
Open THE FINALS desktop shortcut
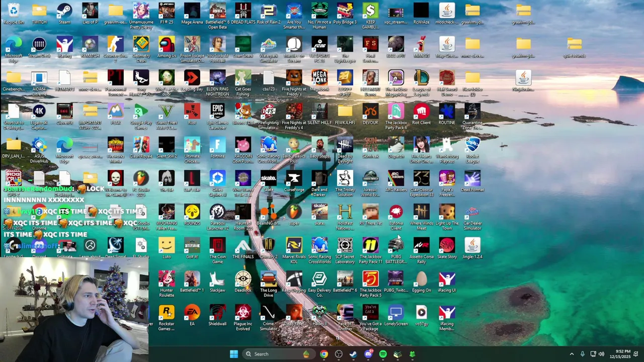(243, 248)
